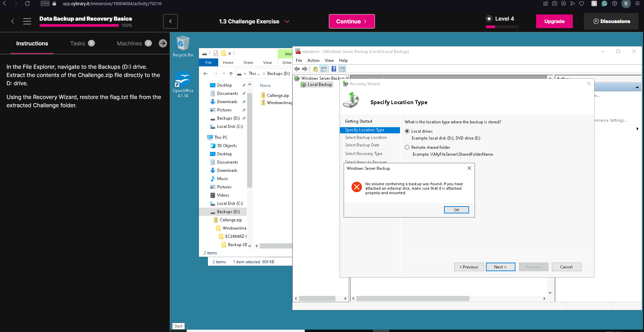
Task: Click the wbadmin toolbar blue Help icon
Action: (x=334, y=69)
